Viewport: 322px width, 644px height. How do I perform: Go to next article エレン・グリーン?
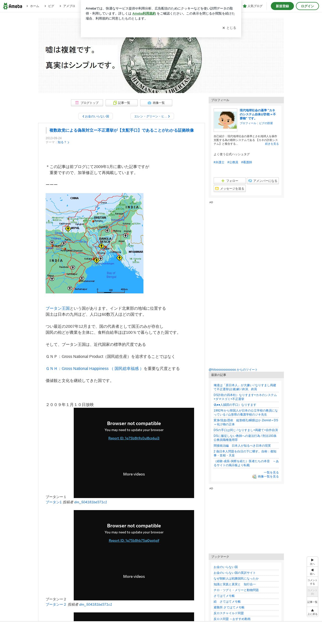click(x=152, y=116)
